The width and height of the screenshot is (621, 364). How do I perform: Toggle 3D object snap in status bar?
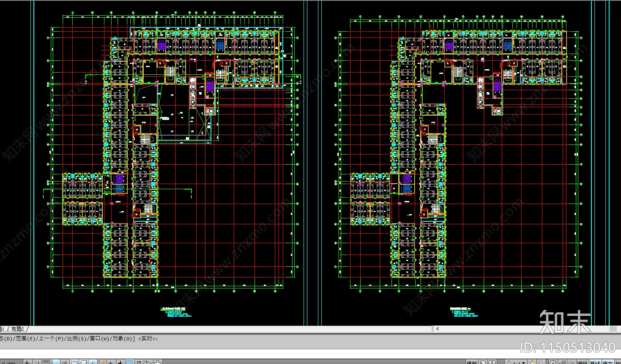[x=83, y=361]
